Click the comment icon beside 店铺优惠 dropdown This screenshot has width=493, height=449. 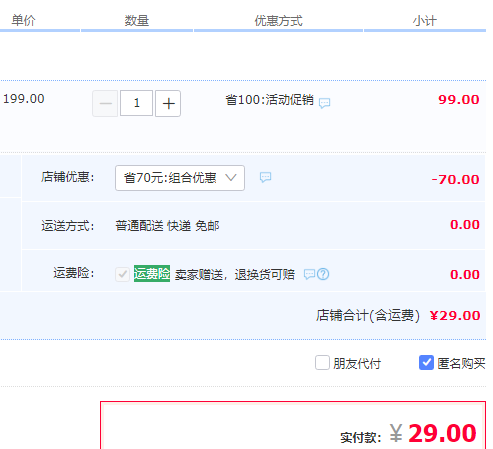coord(265,177)
